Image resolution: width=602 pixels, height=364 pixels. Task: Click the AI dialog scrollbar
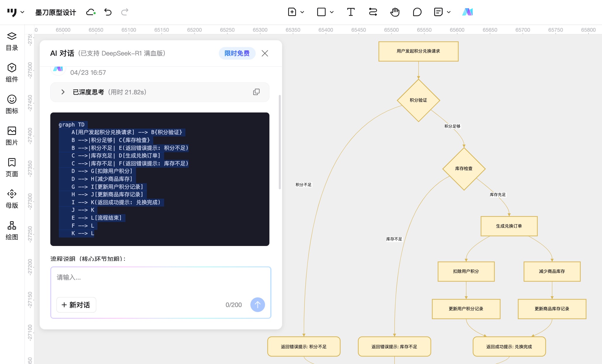280,142
